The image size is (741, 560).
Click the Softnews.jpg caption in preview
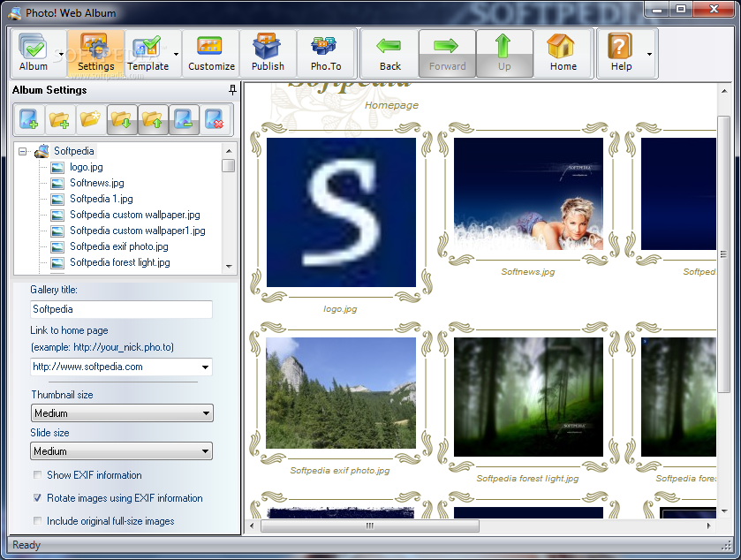(528, 272)
